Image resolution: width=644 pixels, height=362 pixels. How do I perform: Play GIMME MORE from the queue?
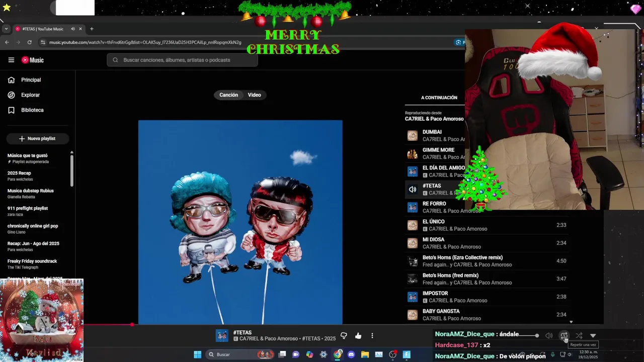tap(436, 153)
